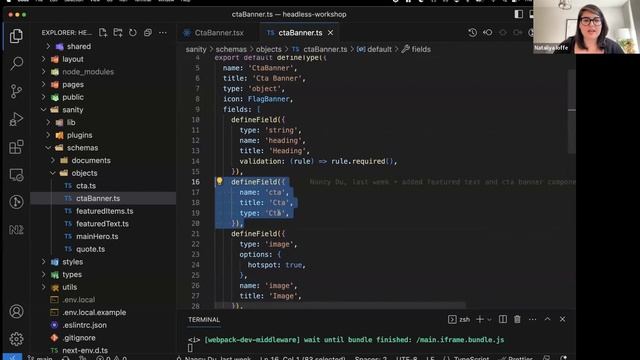Click objects in the breadcrumb path

(x=269, y=49)
